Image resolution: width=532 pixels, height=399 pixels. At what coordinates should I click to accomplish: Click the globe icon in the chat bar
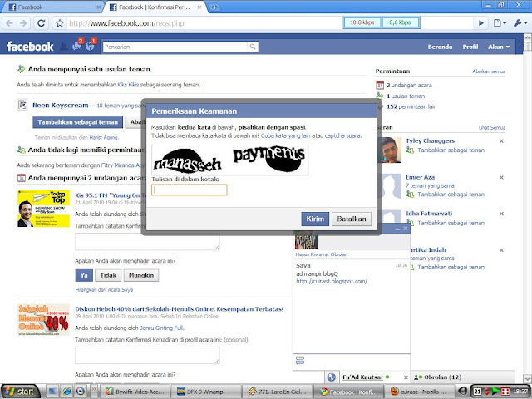pyautogui.click(x=332, y=377)
